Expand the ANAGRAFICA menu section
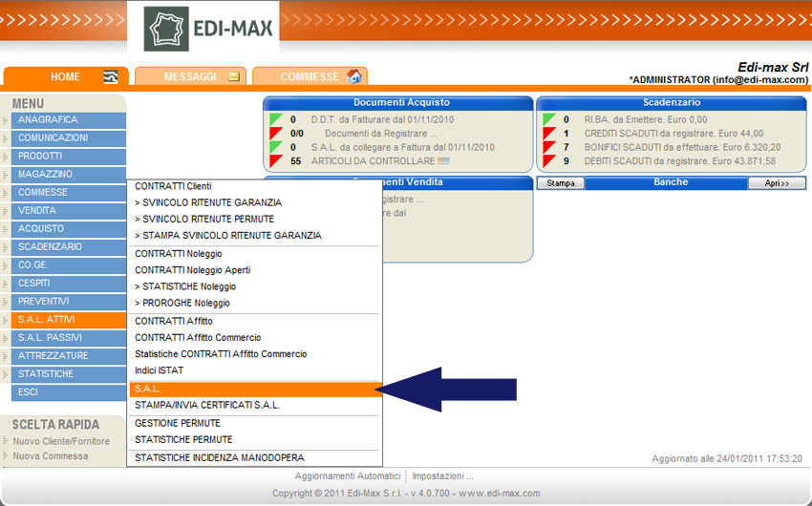 (x=69, y=120)
